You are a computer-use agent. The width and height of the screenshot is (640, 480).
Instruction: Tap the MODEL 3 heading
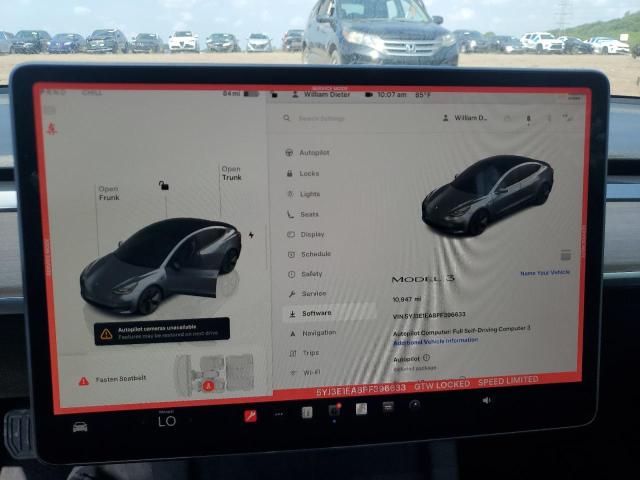(x=423, y=279)
